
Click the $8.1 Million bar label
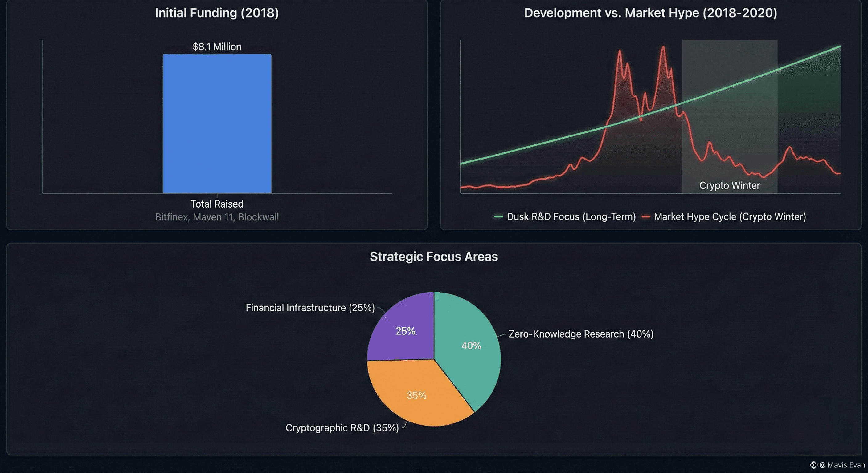click(217, 46)
